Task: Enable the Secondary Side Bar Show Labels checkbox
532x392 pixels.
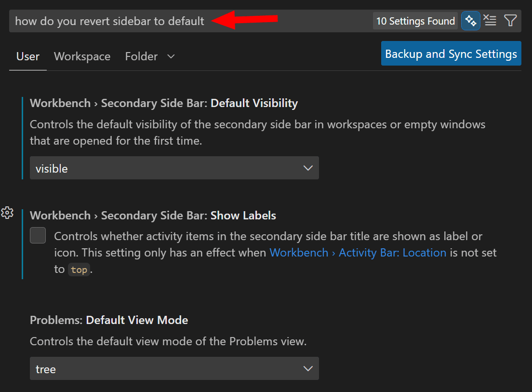Action: 38,235
